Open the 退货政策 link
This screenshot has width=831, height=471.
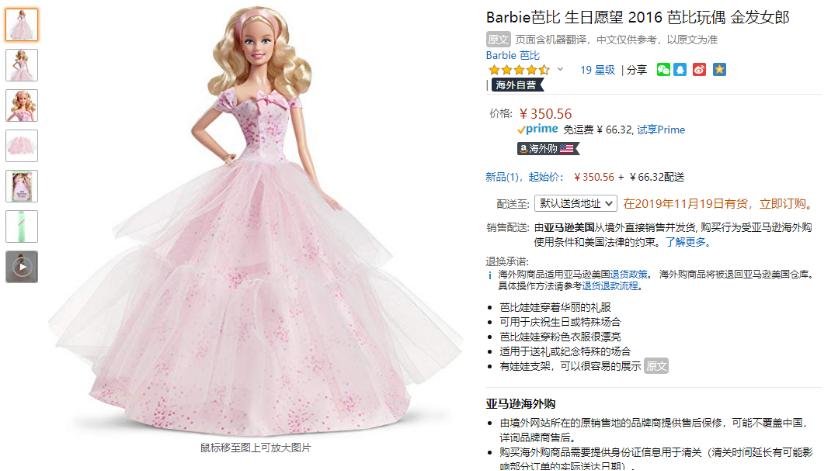pos(628,274)
